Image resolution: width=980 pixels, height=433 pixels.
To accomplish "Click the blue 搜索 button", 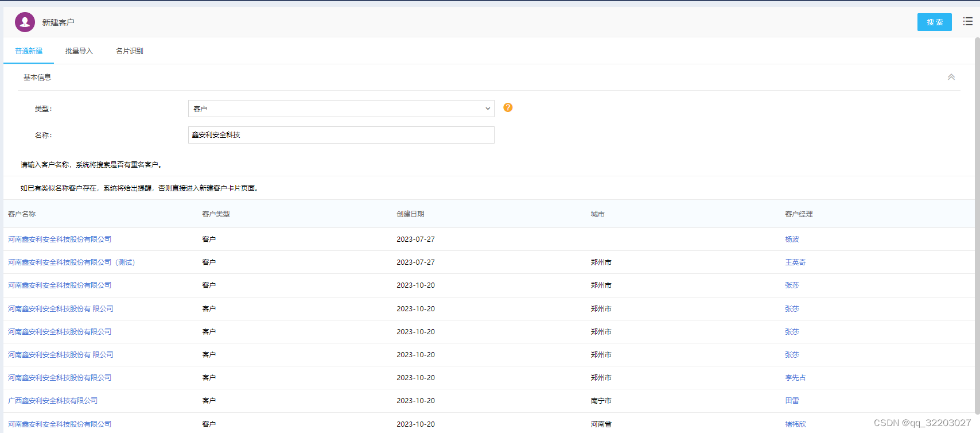I will pos(934,22).
